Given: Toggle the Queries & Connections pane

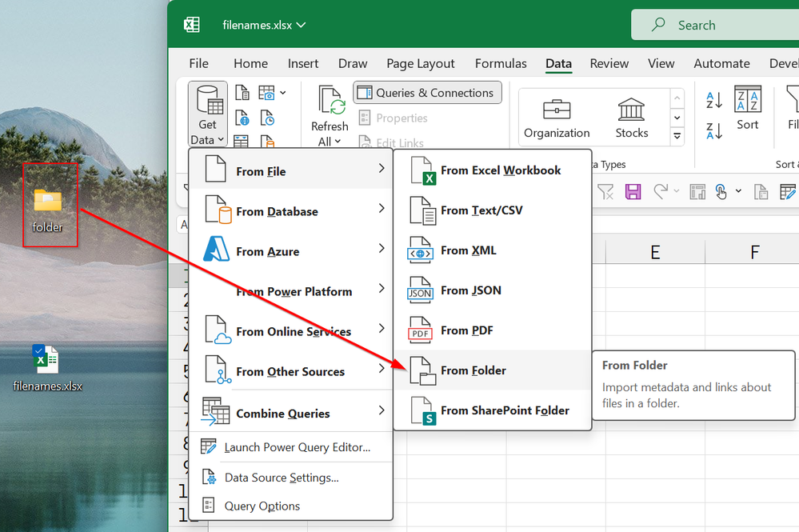Looking at the screenshot, I should [x=427, y=93].
